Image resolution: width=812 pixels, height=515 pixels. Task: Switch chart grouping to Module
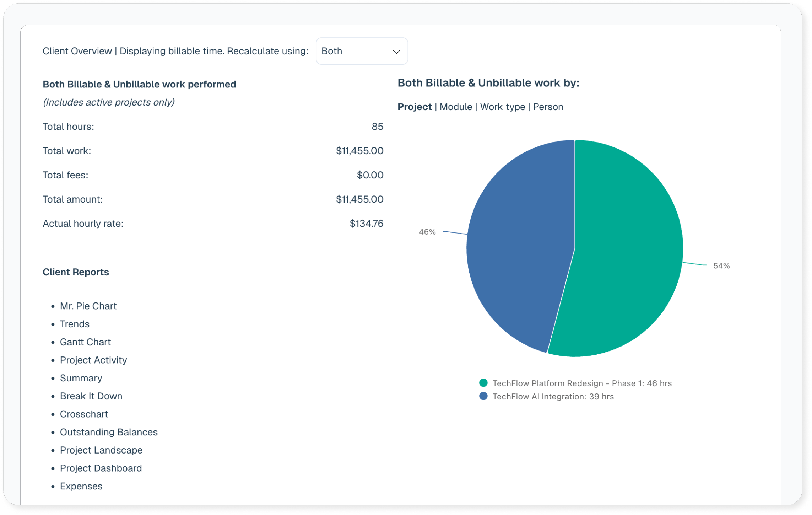[455, 107]
